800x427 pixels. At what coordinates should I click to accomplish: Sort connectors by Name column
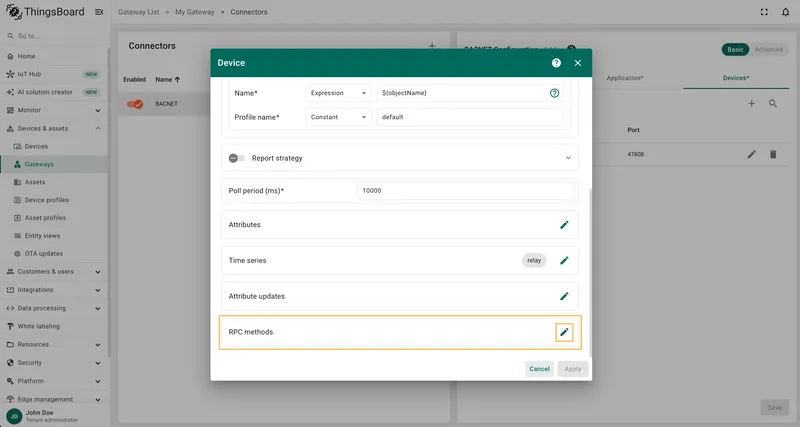click(168, 80)
